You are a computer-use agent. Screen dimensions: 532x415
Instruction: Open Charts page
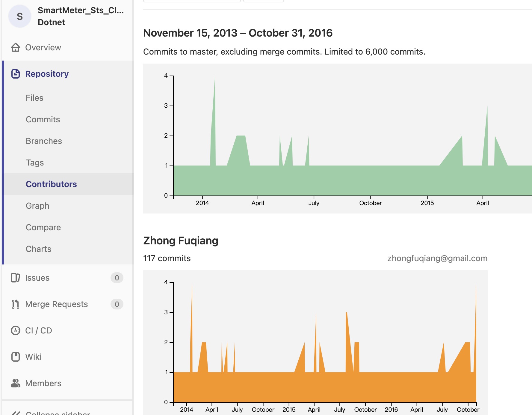pos(38,249)
